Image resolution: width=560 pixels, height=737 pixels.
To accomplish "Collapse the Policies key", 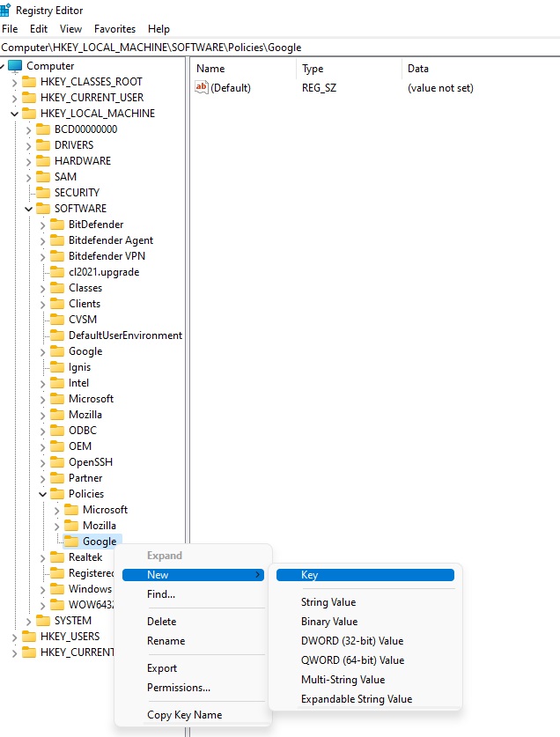I will tap(43, 495).
